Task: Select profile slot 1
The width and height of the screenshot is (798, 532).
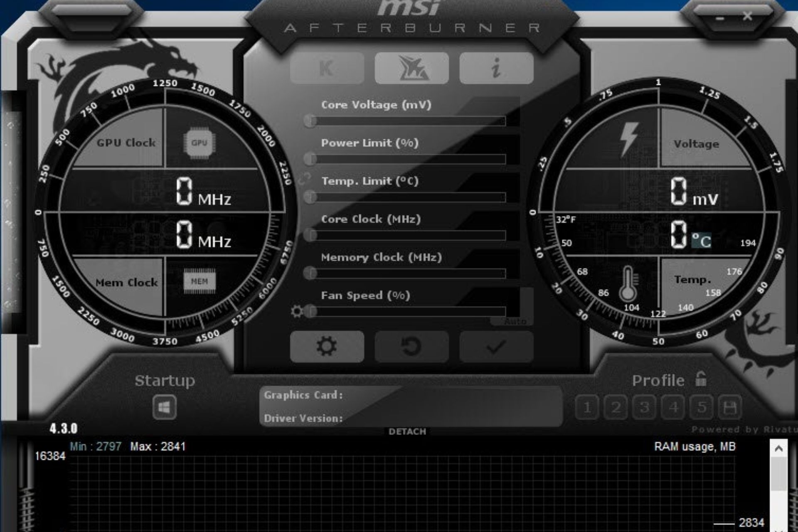Action: [587, 407]
